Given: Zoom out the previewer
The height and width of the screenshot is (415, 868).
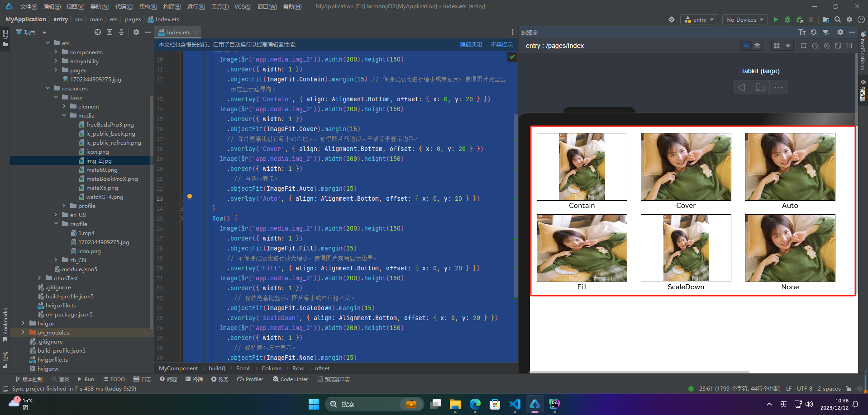Looking at the screenshot, I should tap(815, 46).
